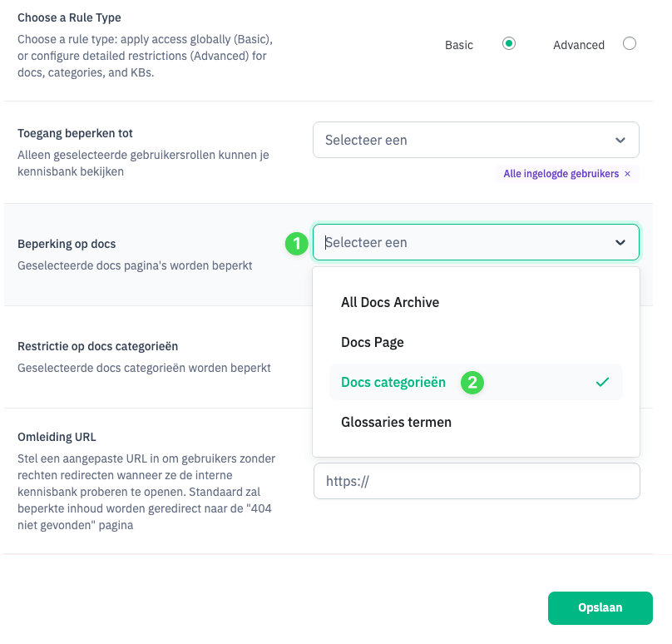Open the 'Toegang beperken tot' select field

click(x=466, y=140)
